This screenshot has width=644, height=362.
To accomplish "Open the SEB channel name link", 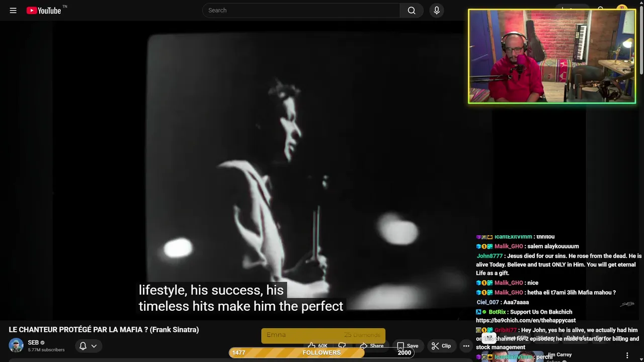I will (x=33, y=342).
